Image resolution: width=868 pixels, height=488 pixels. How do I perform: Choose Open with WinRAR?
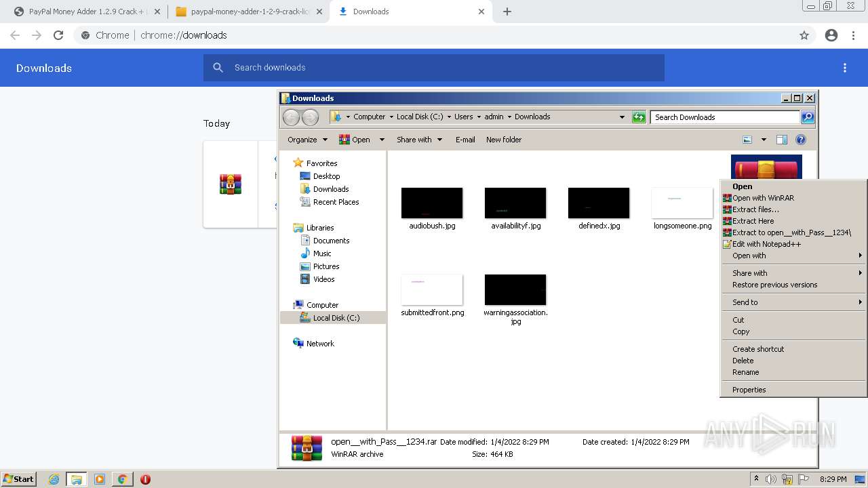(793, 198)
